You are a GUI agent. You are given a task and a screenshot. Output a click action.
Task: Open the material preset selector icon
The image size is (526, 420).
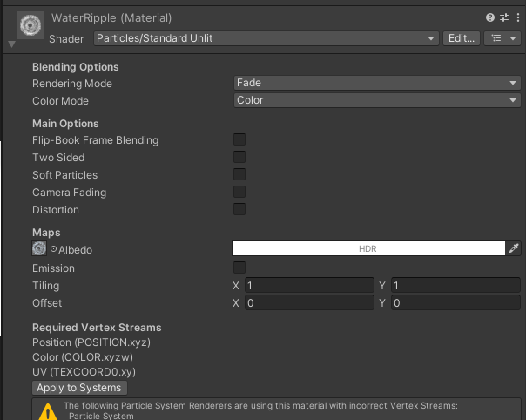coord(504,17)
